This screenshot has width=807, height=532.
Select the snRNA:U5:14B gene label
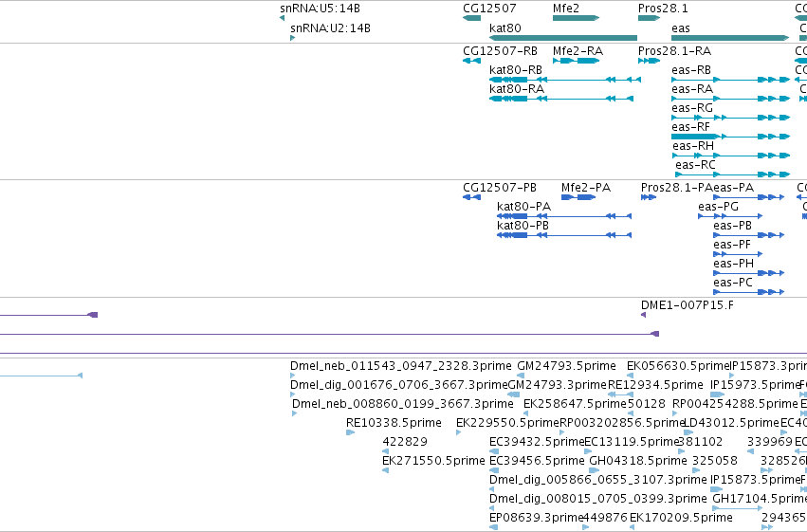tap(320, 9)
